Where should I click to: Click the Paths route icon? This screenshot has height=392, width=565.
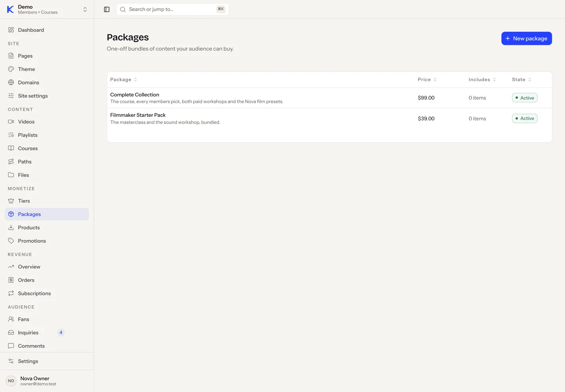[11, 162]
